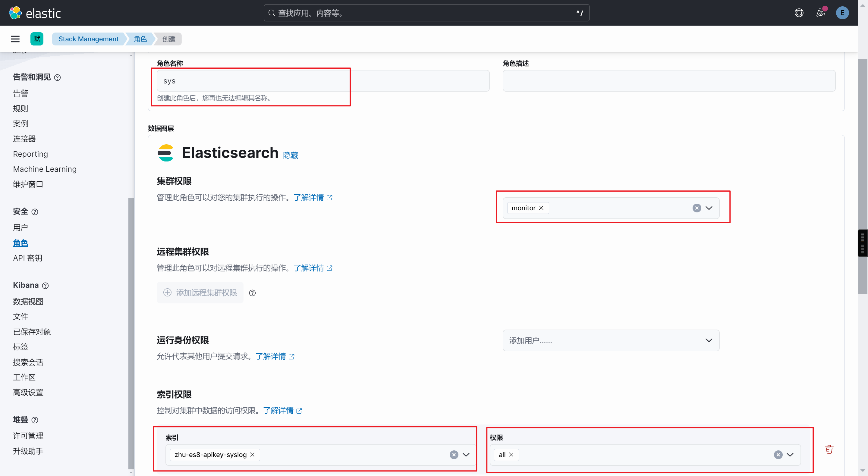Viewport: 868px width, 476px height.
Task: Click the 角色名称 input field
Action: [323, 81]
